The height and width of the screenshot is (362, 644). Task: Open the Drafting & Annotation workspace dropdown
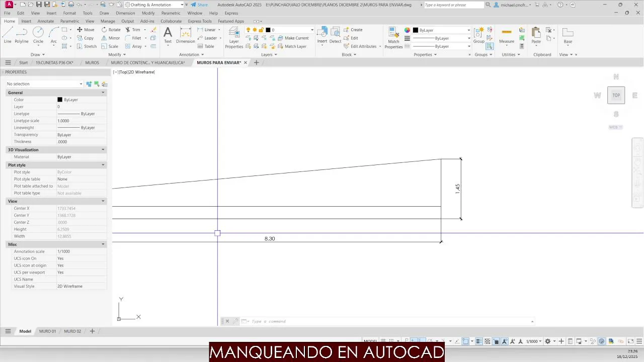click(154, 5)
